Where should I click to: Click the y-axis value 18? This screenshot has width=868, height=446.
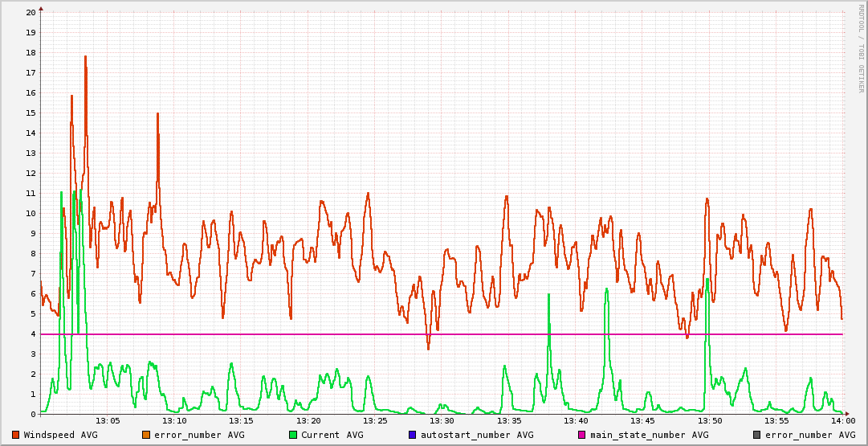click(x=31, y=52)
